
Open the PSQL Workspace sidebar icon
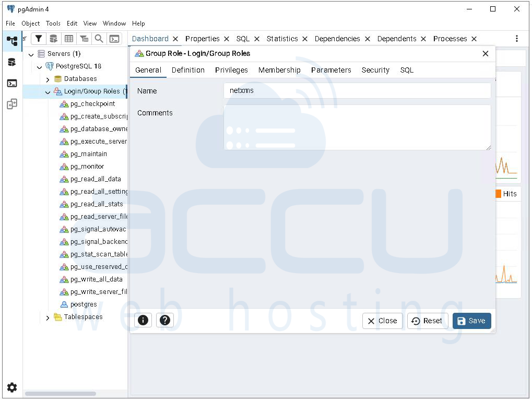tap(12, 83)
